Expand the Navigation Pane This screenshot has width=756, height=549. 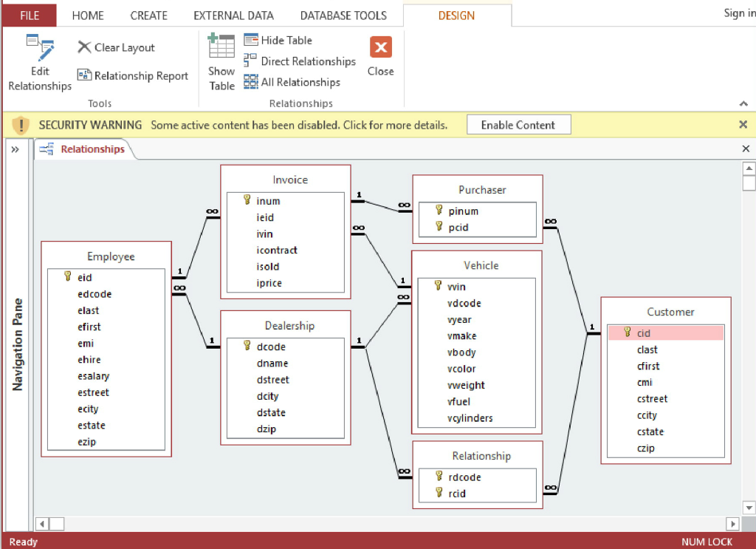pyautogui.click(x=16, y=148)
